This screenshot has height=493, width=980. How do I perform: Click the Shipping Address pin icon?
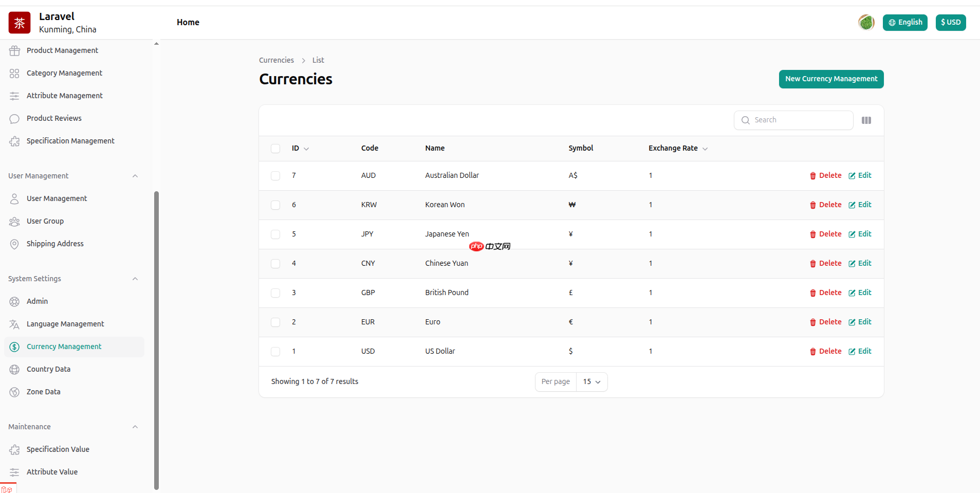coord(14,244)
